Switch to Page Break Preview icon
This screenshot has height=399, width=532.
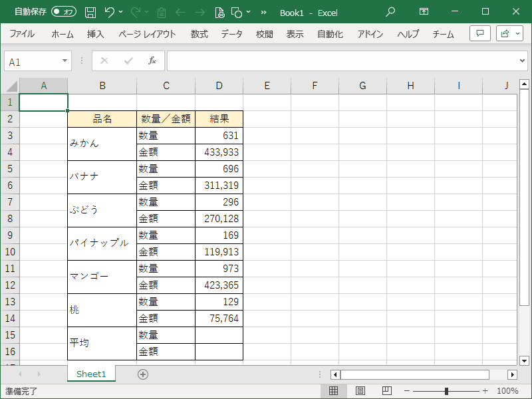coord(387,391)
